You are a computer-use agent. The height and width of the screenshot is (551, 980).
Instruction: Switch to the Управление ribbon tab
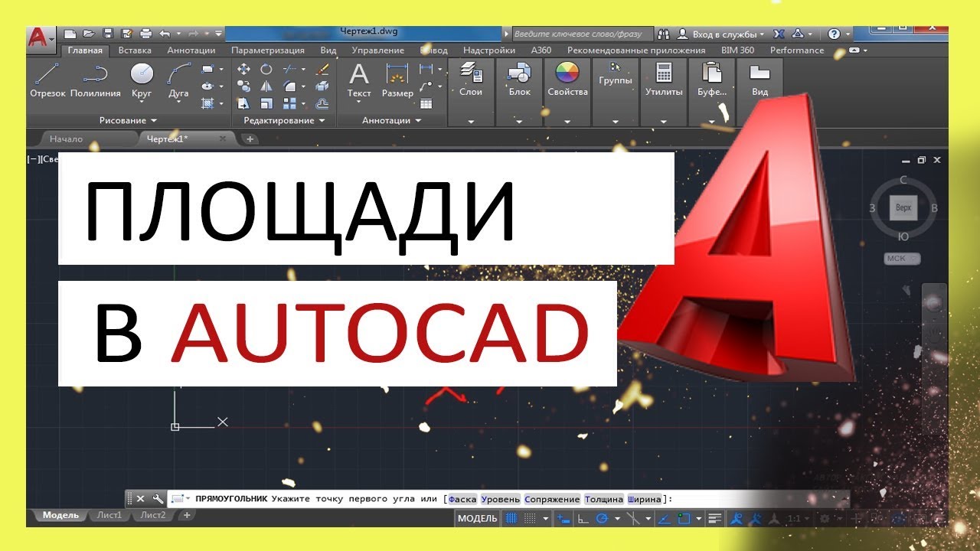(378, 51)
